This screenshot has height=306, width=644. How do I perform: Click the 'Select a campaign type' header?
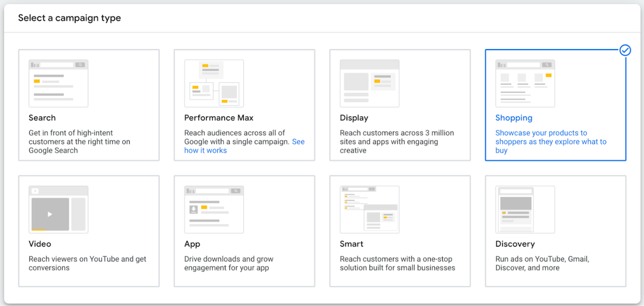tap(69, 18)
